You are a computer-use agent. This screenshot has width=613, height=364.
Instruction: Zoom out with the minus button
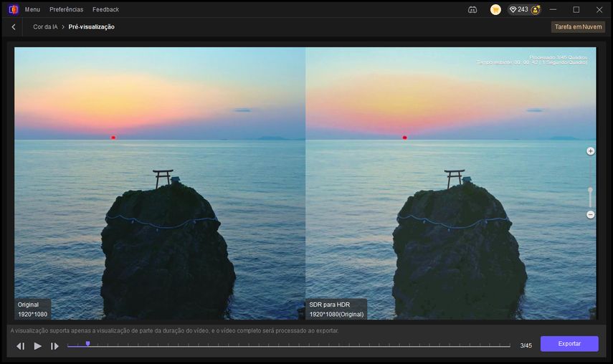pos(590,215)
